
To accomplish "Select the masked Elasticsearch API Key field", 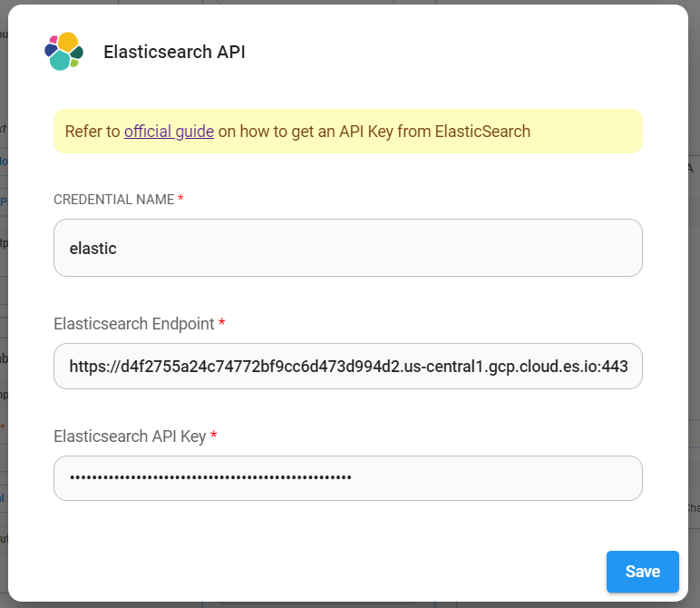I will pyautogui.click(x=348, y=478).
